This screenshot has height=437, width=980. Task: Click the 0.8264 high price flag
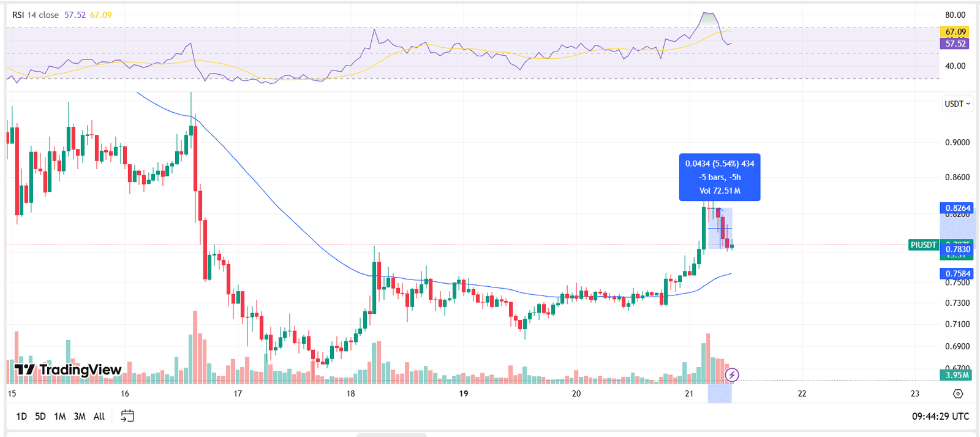[957, 208]
